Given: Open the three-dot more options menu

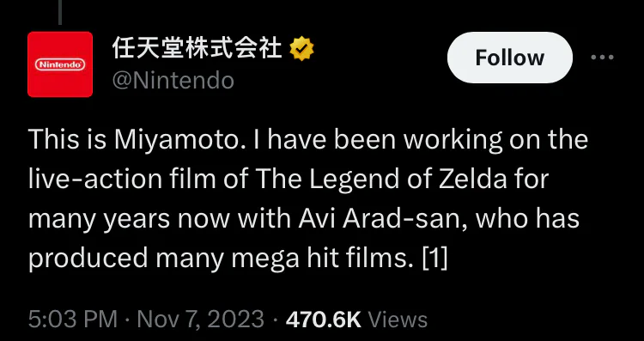Looking at the screenshot, I should click(x=603, y=58).
